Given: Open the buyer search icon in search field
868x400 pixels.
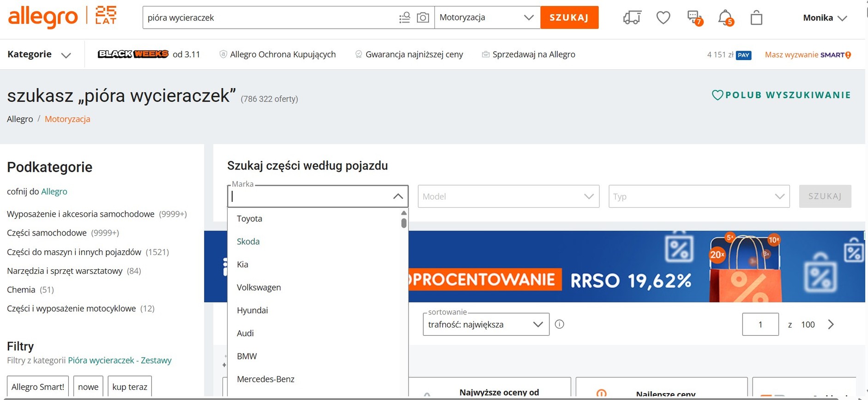Looking at the screenshot, I should (404, 18).
